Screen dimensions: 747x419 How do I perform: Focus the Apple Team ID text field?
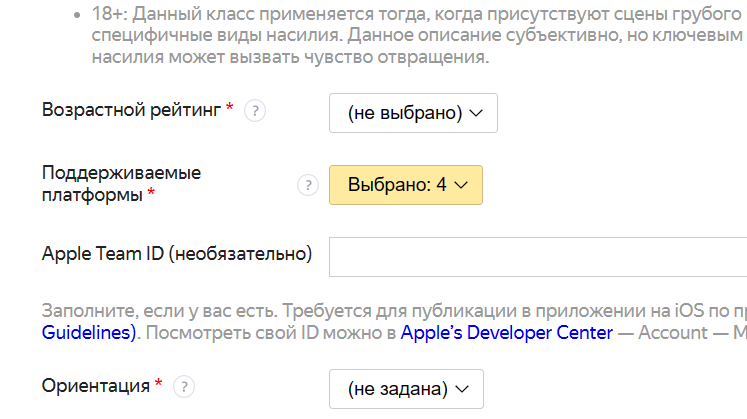(538, 257)
